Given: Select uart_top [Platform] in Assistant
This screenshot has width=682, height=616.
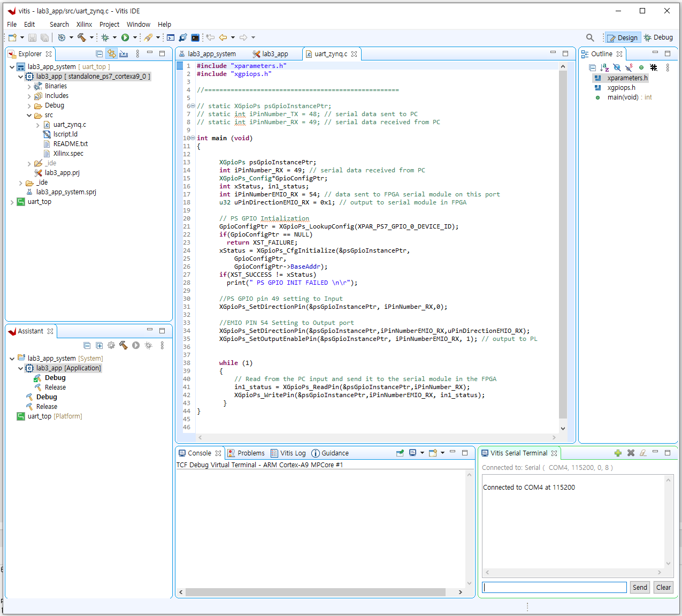Looking at the screenshot, I should (x=50, y=416).
